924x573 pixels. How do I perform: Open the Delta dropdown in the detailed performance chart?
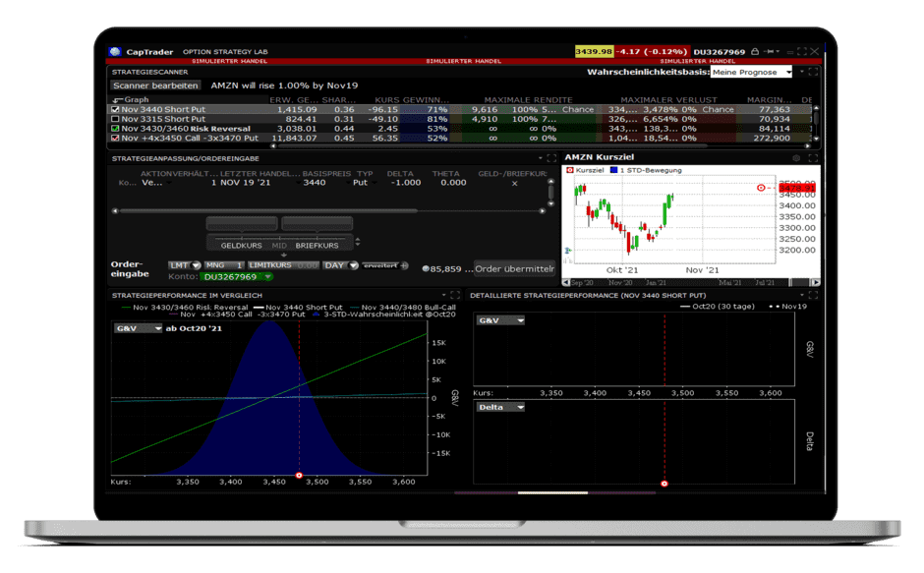tap(500, 407)
